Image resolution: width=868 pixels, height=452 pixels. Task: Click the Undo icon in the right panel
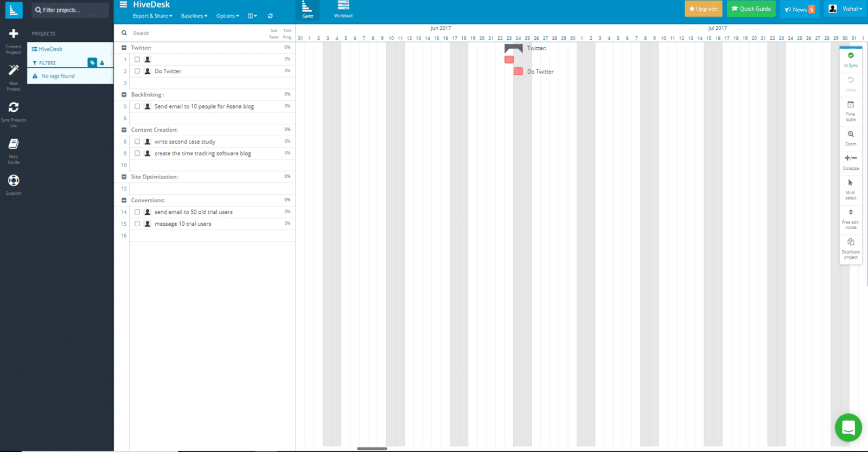[851, 80]
